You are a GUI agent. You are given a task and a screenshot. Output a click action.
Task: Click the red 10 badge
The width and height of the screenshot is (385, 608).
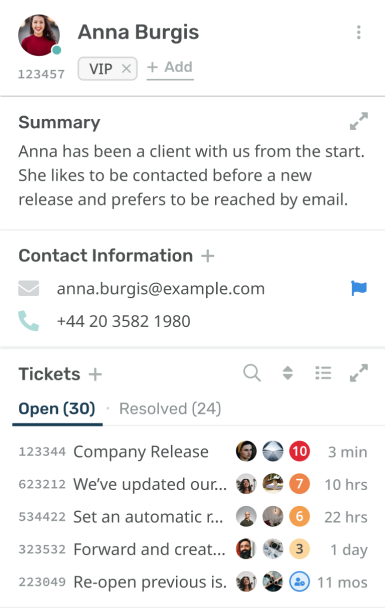[299, 451]
